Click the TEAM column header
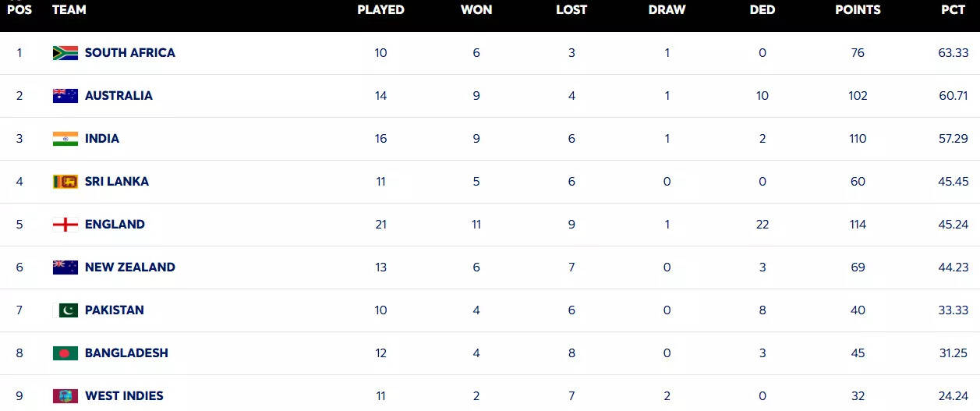Screen dimensions: 980x411 point(69,10)
